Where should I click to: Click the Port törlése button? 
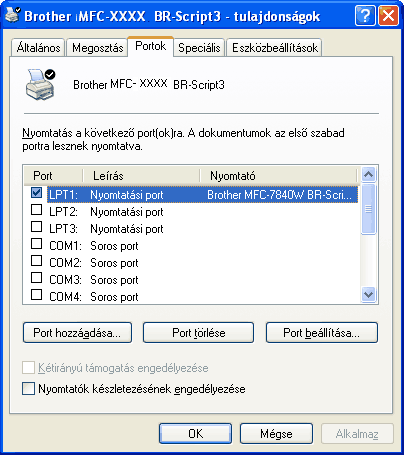click(198, 332)
